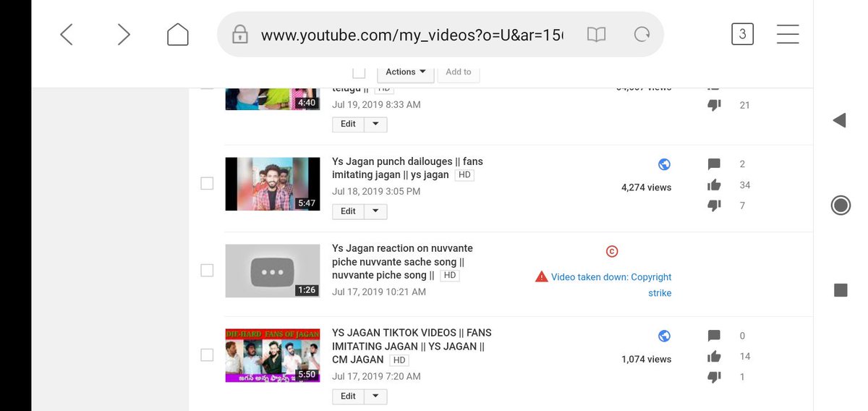Go forward using browser forward arrow
This screenshot has height=411, width=868.
point(124,34)
